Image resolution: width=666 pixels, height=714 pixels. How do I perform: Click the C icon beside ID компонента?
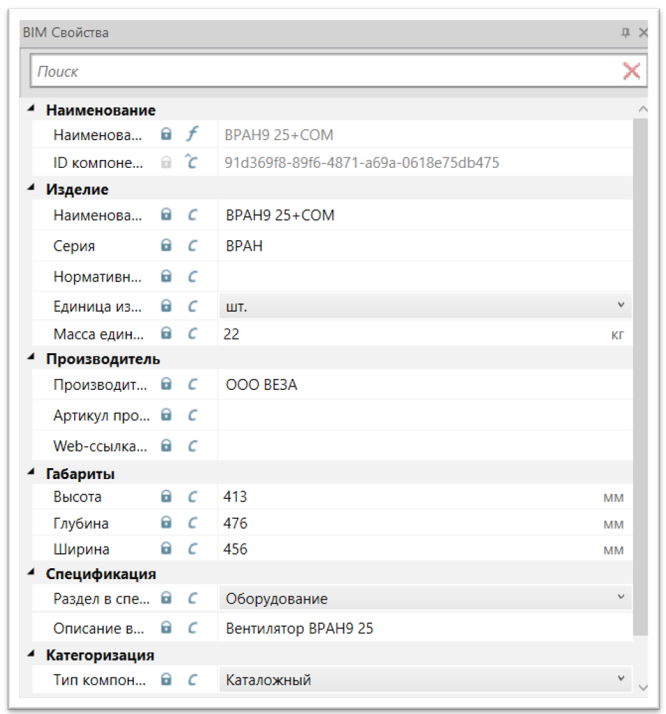coord(193,162)
